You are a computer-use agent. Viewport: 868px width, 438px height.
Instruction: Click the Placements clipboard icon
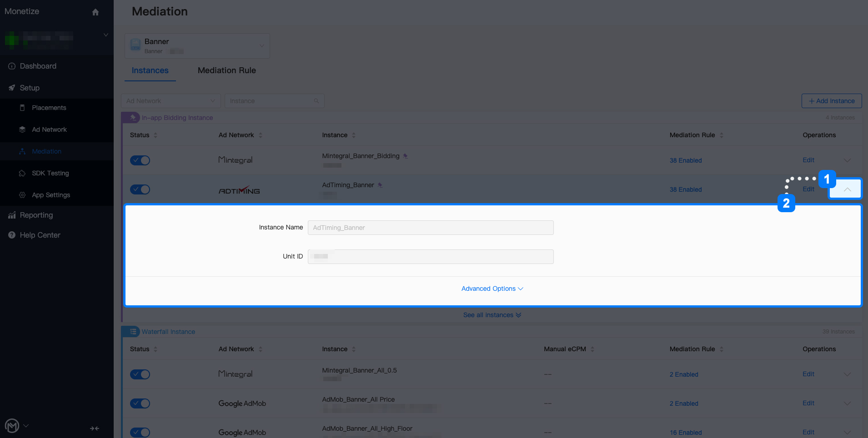coord(22,108)
